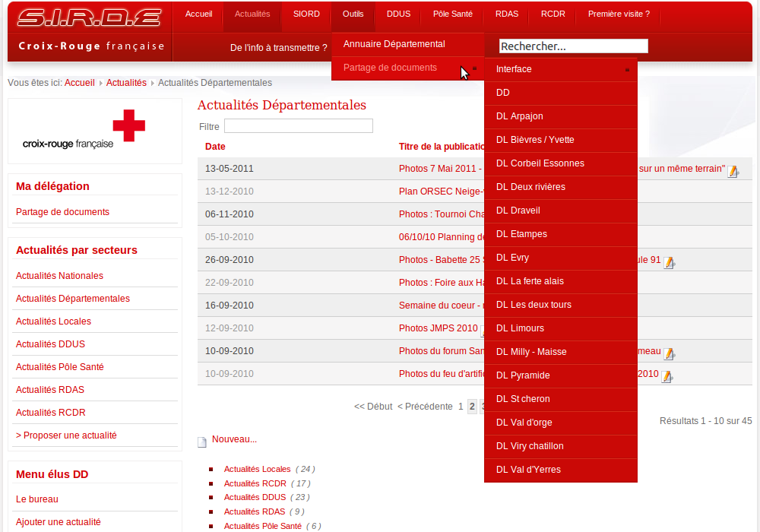Click the S.I.R.D.E logo in header
The width and height of the screenshot is (760, 532).
[x=90, y=18]
